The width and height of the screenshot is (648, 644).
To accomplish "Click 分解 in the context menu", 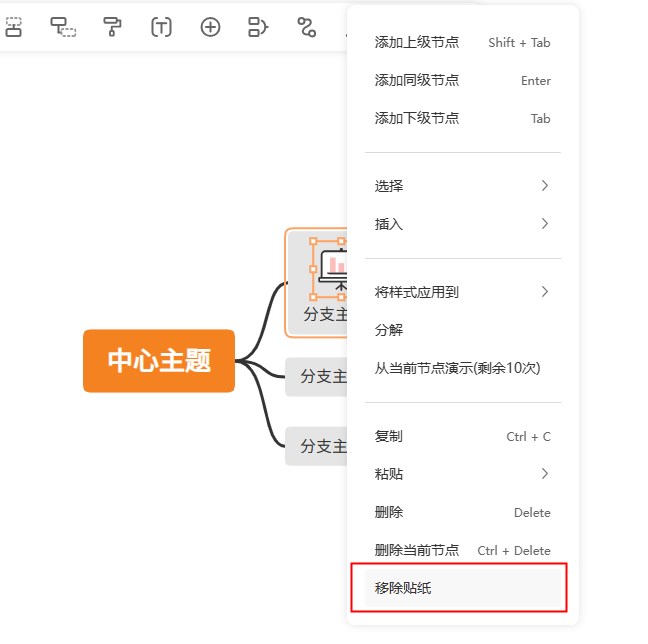I will (389, 330).
